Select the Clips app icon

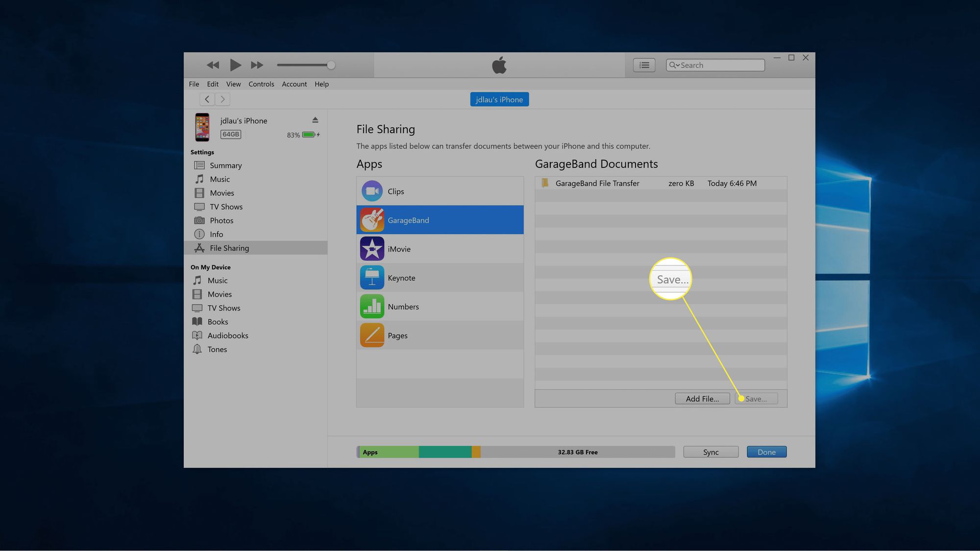[x=372, y=191]
